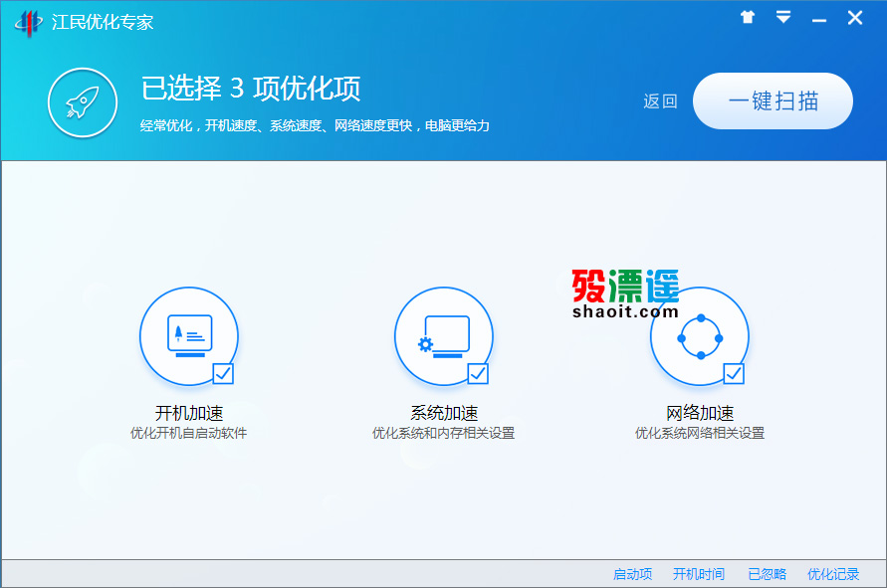Click the 系统加速 label text
The width and height of the screenshot is (887, 588).
click(x=444, y=413)
